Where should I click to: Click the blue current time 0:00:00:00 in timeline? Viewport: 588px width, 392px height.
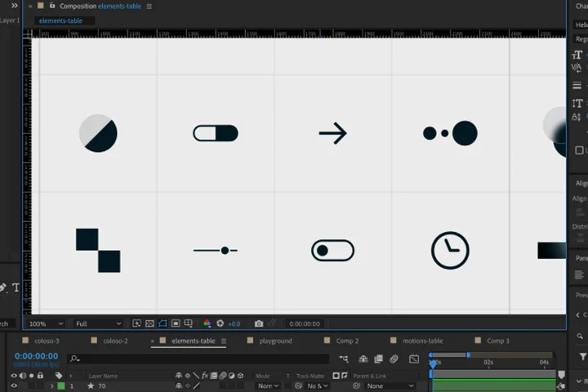[x=37, y=356]
